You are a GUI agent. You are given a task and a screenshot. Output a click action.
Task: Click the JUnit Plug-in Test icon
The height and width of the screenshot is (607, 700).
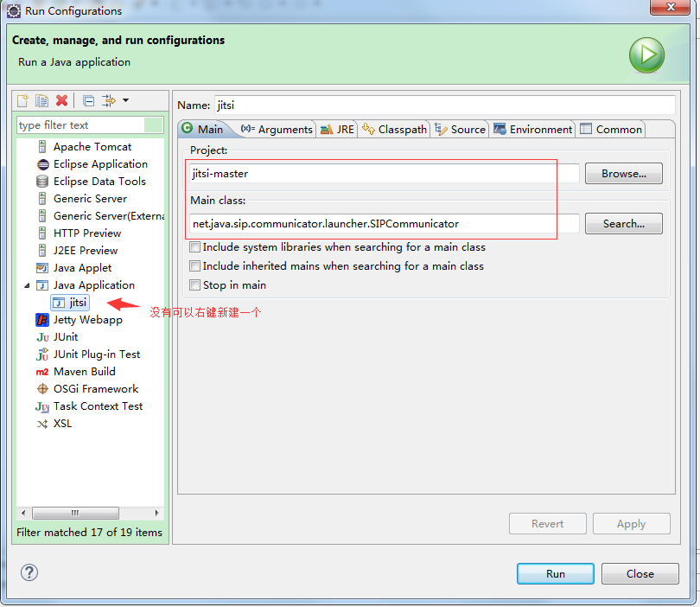[42, 355]
